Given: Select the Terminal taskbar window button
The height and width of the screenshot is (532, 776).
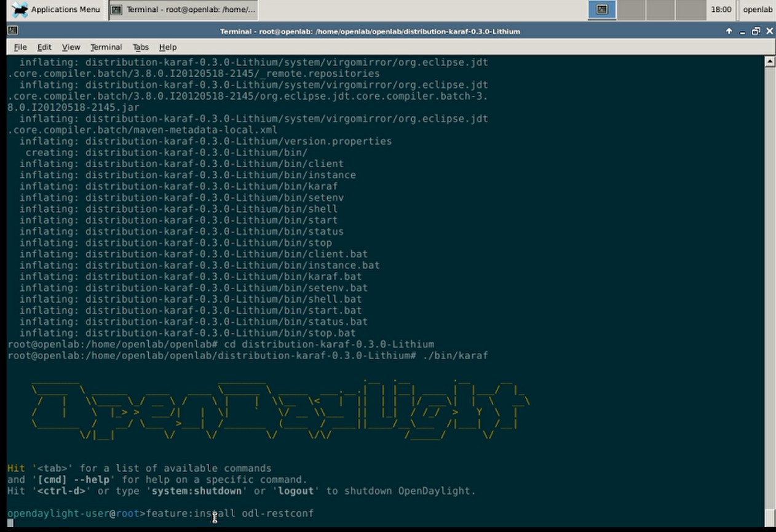Looking at the screenshot, I should click(183, 10).
